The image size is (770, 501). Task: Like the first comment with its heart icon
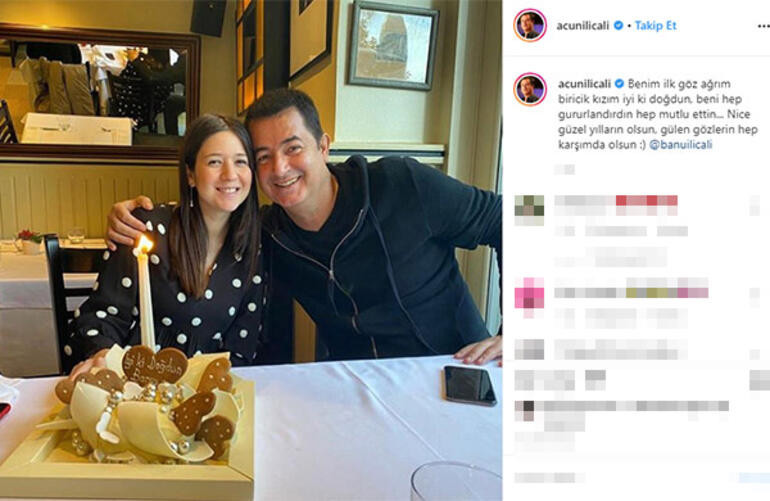pyautogui.click(x=754, y=205)
